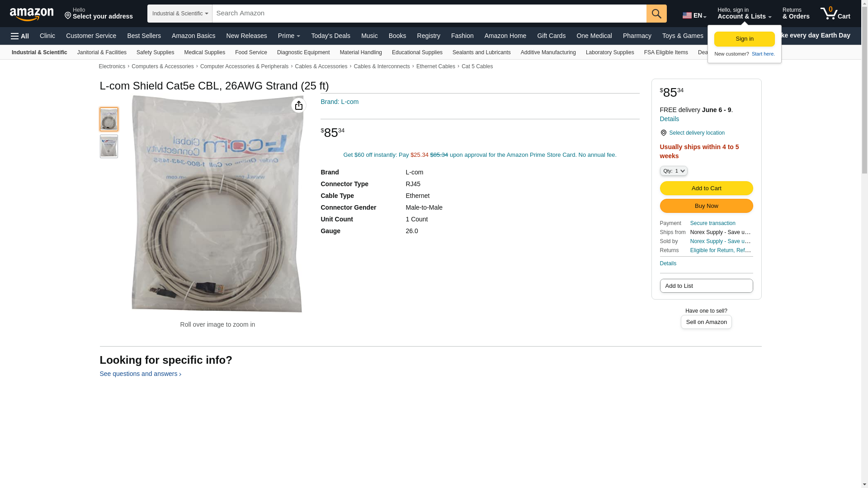868x488 pixels.
Task: Expand the EN language selector
Action: pyautogui.click(x=694, y=15)
